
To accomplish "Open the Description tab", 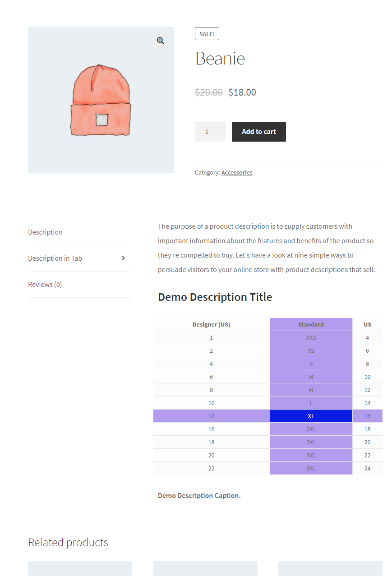I will coord(45,232).
